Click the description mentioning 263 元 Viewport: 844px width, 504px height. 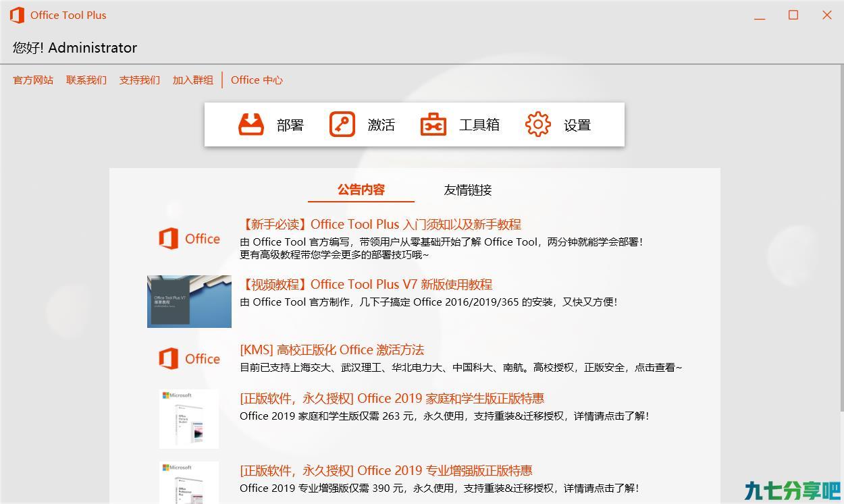(x=444, y=416)
